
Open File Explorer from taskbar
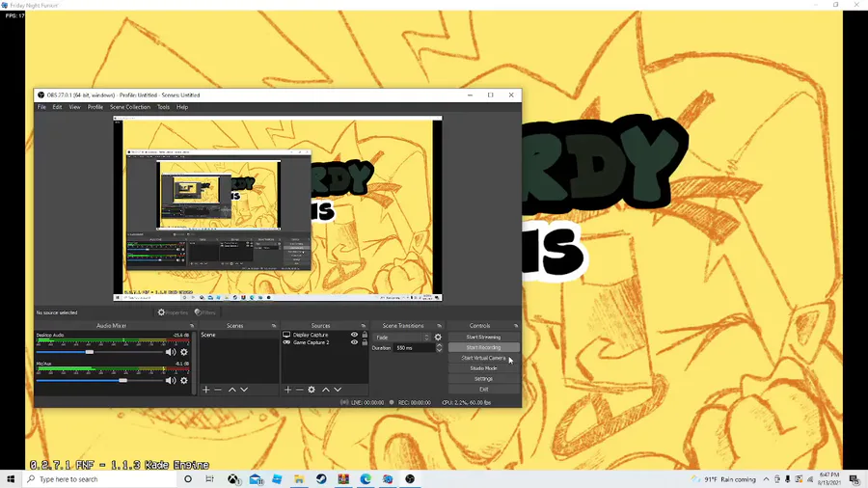tap(299, 479)
